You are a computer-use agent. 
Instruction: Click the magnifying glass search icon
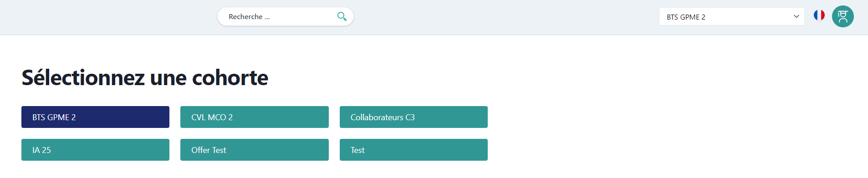pyautogui.click(x=342, y=16)
